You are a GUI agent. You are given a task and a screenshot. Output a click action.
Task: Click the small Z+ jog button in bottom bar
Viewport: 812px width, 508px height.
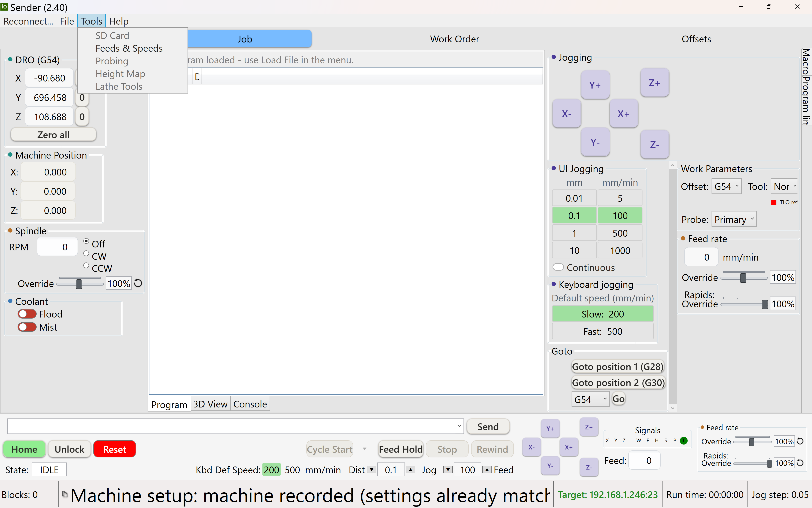589,427
